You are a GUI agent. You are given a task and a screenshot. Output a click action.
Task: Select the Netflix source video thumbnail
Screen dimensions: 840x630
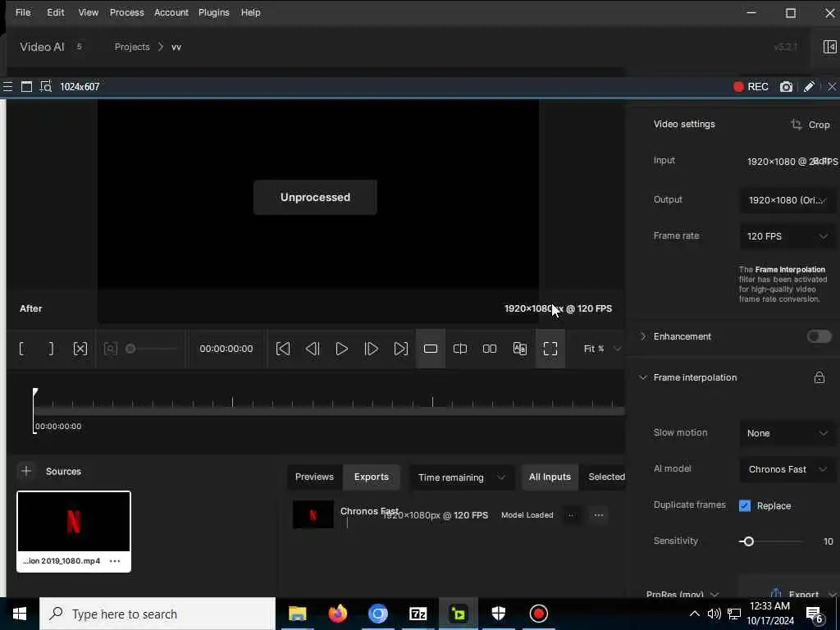[x=74, y=522]
